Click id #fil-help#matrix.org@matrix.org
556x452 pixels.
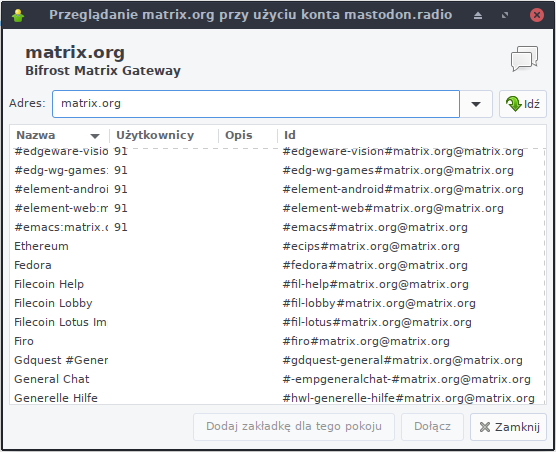click(x=376, y=284)
